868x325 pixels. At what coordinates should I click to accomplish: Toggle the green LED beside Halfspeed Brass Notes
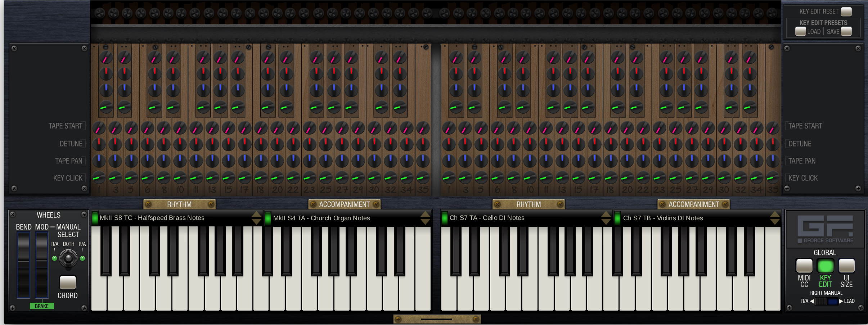point(95,218)
